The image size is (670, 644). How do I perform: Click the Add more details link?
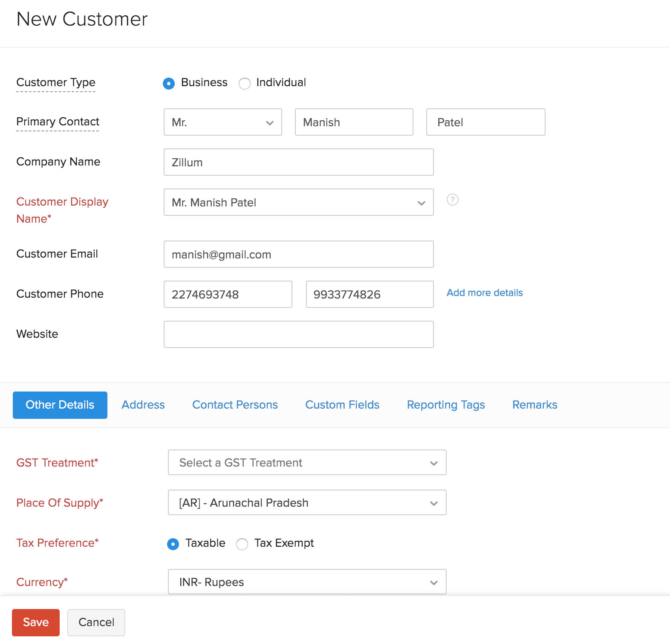click(x=485, y=293)
